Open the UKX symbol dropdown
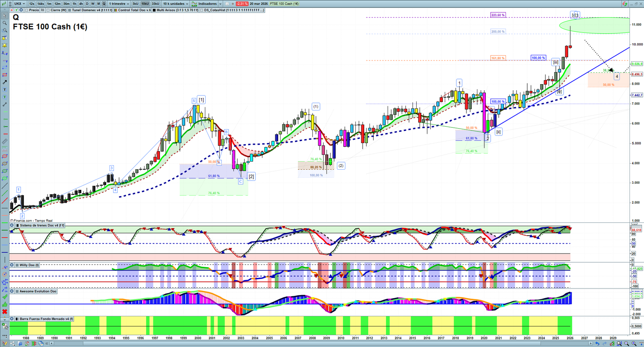 pyautogui.click(x=20, y=4)
